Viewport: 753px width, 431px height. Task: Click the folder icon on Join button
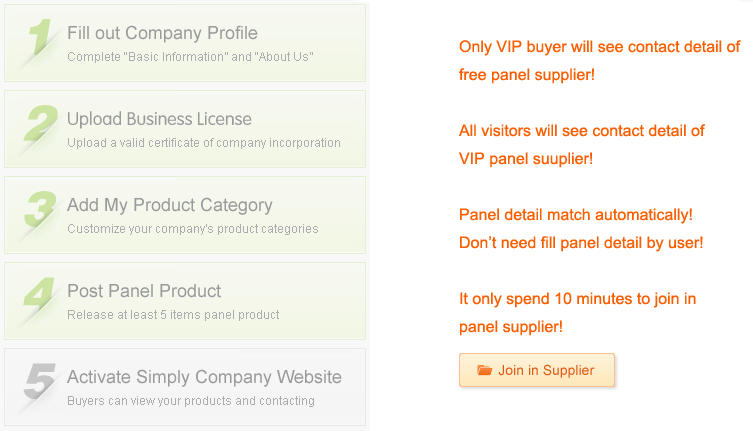tap(485, 370)
